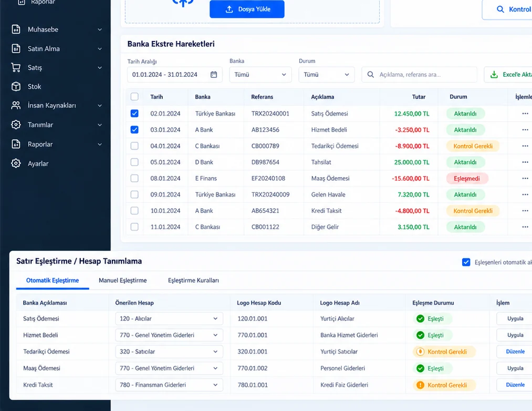Open the Eşleştirme Kuralları tab
Screen dimensions: 532x411
point(193,280)
